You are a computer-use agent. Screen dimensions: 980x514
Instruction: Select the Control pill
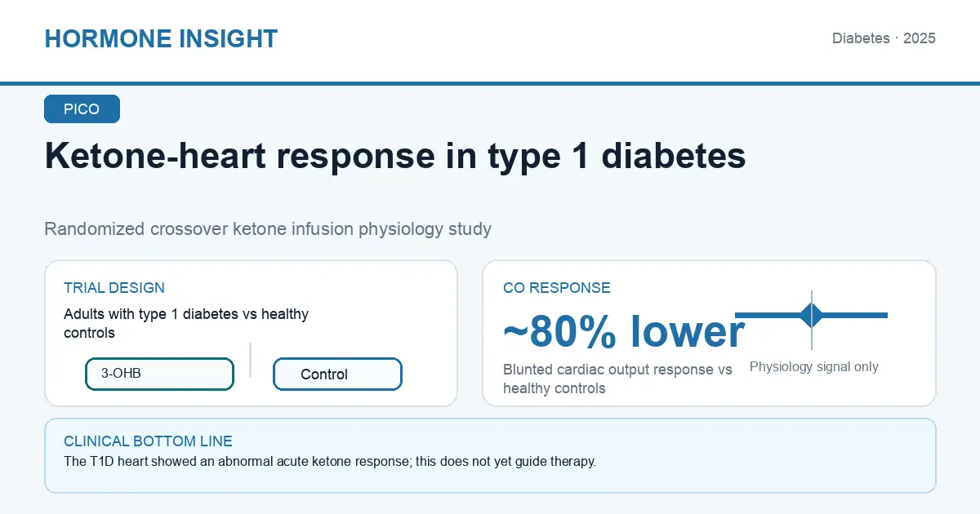337,374
